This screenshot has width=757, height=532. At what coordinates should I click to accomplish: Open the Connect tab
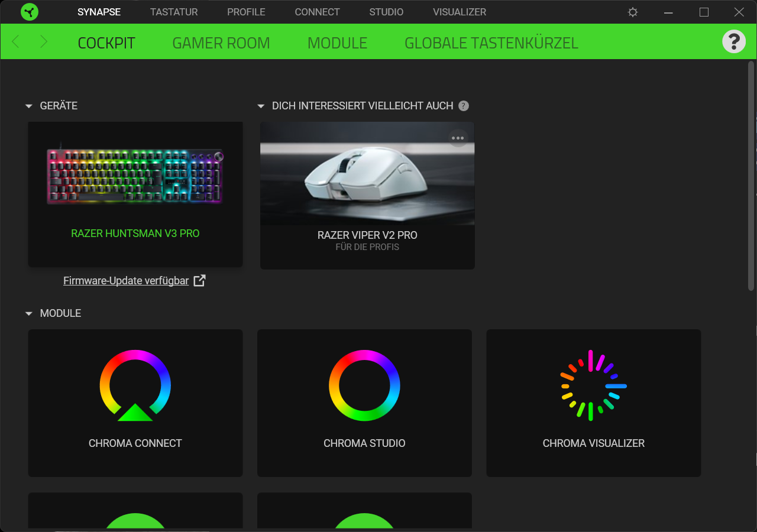317,12
